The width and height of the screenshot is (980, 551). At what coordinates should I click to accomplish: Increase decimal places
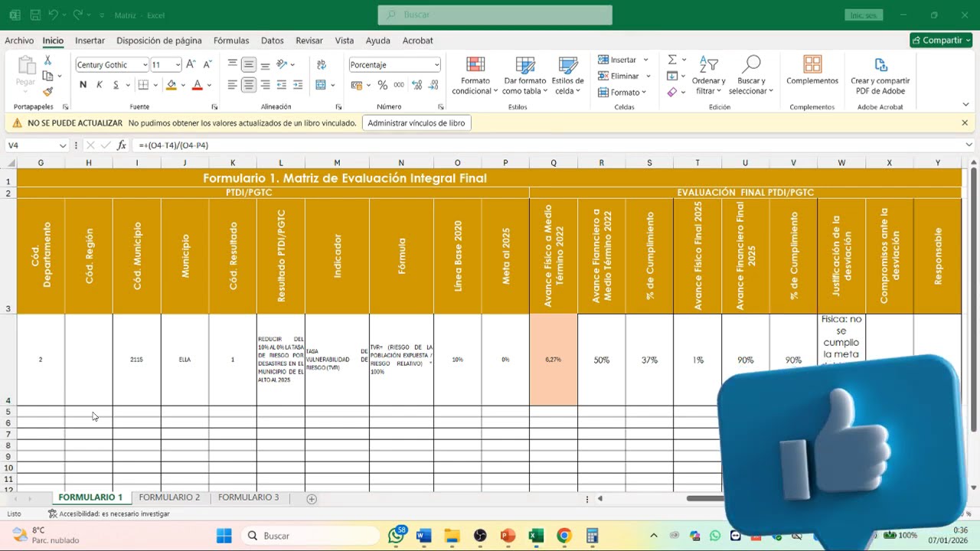(x=416, y=85)
